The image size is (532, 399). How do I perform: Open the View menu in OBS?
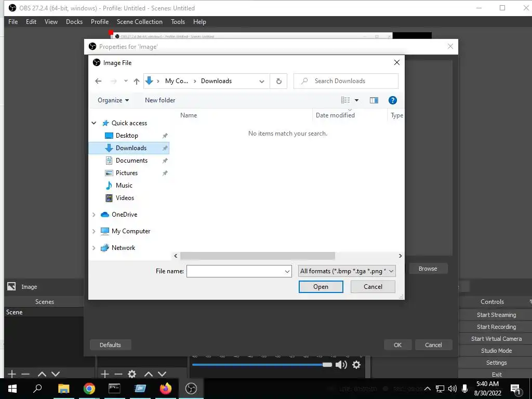(51, 22)
